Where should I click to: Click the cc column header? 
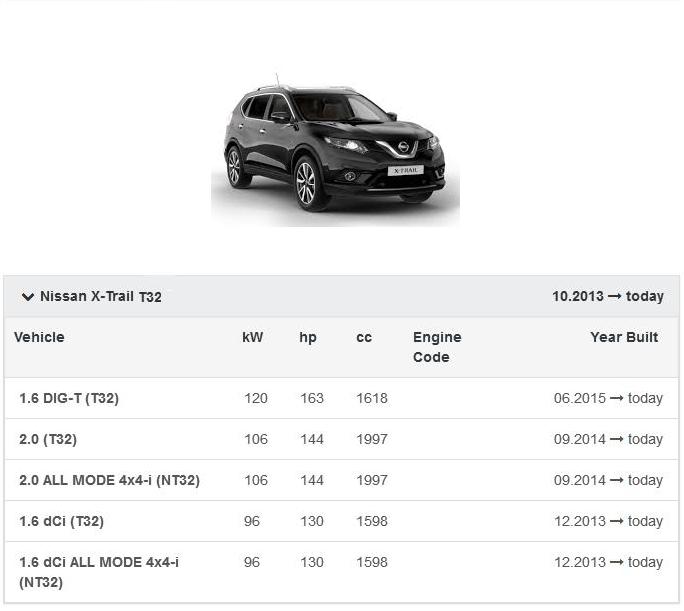coord(364,337)
